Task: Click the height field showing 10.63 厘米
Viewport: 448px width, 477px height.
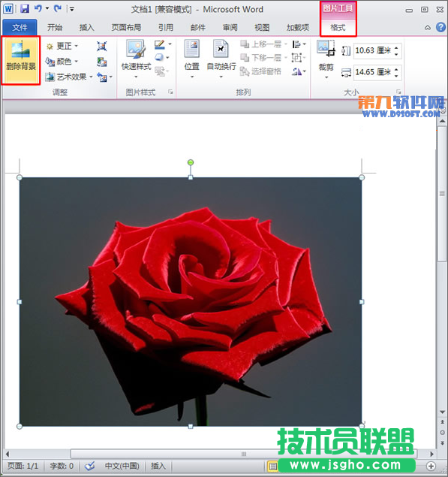Action: tap(373, 50)
